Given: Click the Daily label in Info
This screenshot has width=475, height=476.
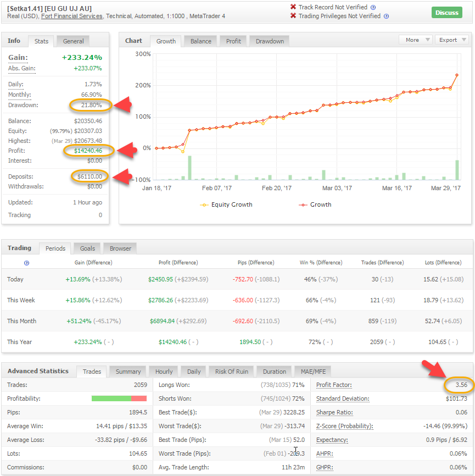Looking at the screenshot, I should (x=15, y=85).
